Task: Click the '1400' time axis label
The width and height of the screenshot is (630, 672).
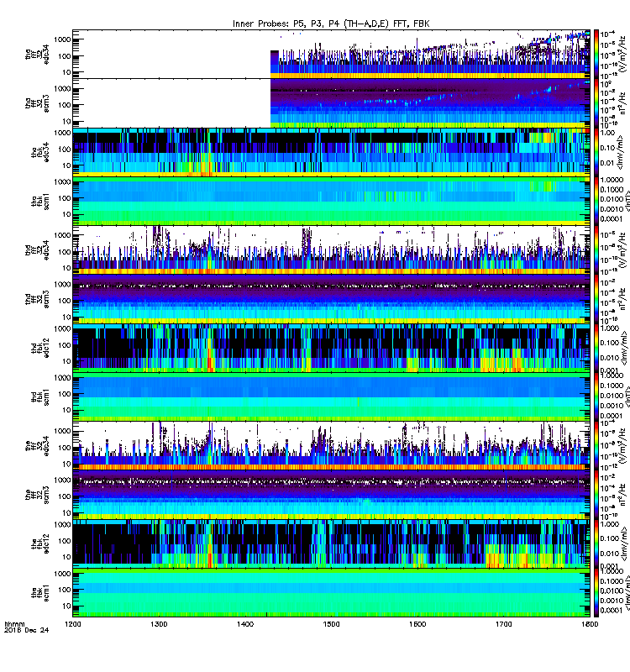Action: point(245,624)
